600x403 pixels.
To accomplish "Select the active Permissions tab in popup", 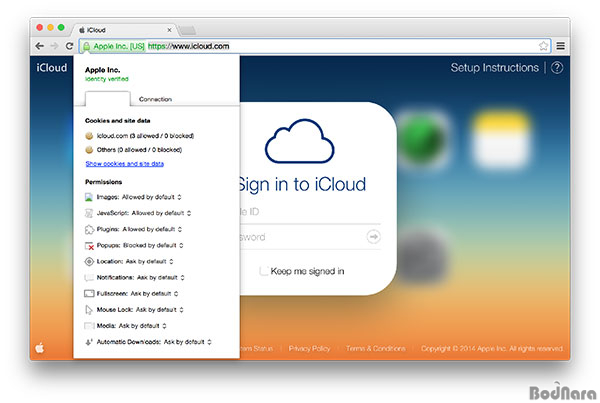I will click(108, 99).
